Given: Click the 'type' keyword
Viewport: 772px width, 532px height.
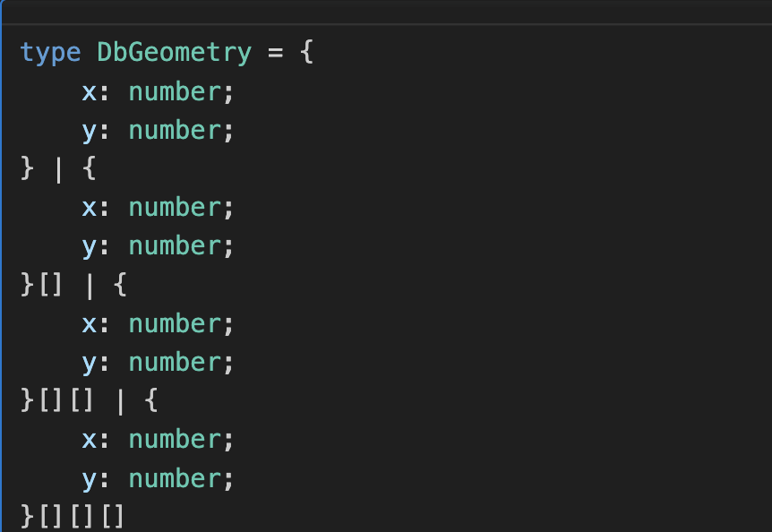Looking at the screenshot, I should (x=50, y=53).
